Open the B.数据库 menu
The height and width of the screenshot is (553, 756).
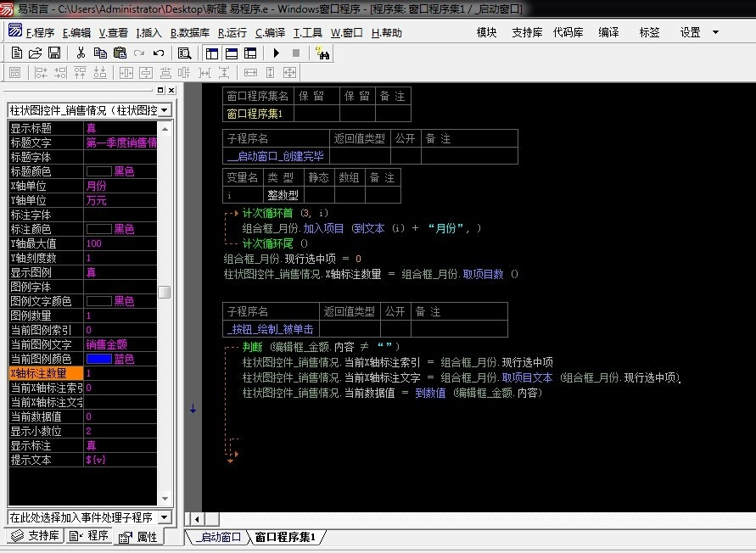[190, 33]
